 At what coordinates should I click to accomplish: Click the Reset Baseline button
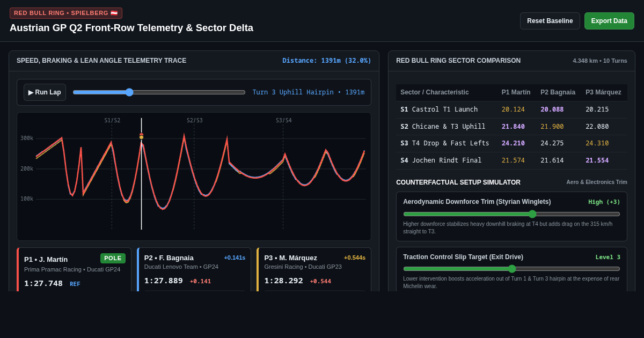pyautogui.click(x=550, y=21)
